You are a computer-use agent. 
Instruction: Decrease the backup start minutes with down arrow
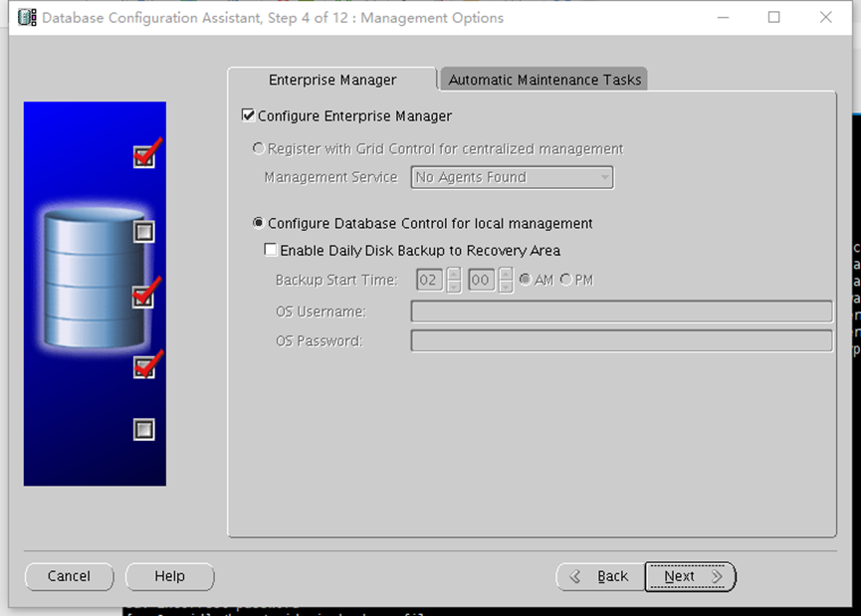[x=506, y=287]
